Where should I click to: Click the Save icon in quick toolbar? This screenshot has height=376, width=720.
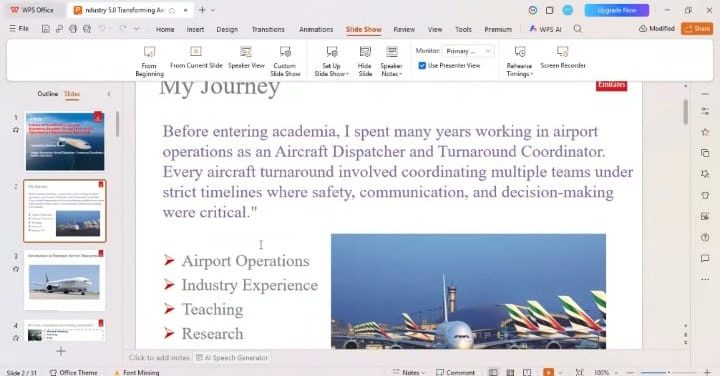coord(45,28)
